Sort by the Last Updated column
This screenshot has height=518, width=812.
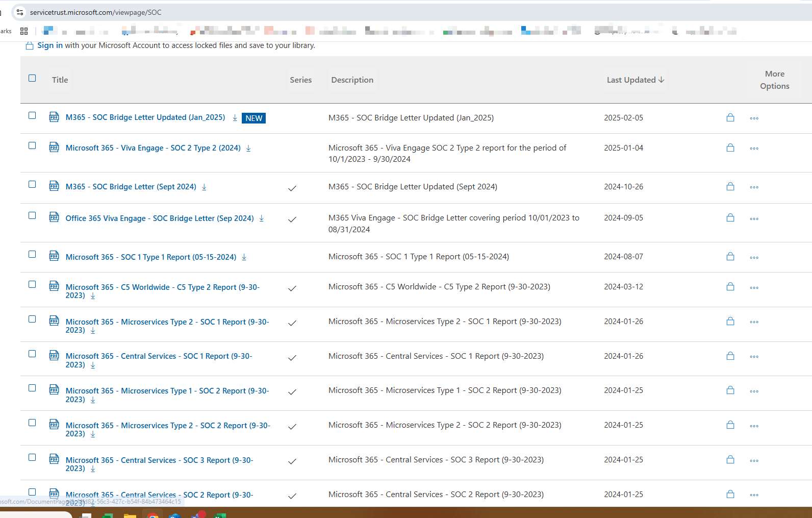coord(636,80)
